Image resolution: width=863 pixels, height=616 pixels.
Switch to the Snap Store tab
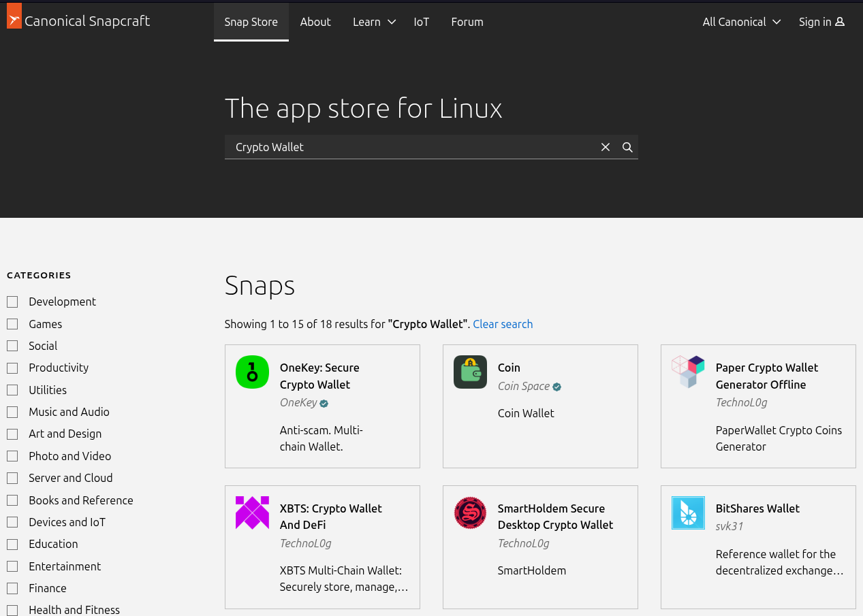[x=251, y=22]
